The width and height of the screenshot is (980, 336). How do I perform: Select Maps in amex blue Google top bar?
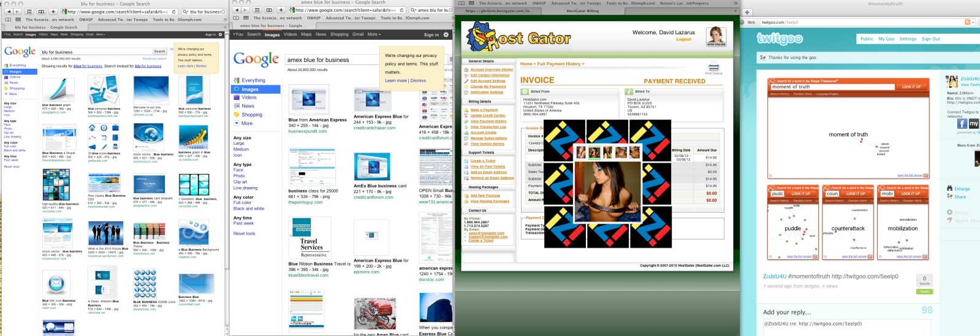(306, 34)
